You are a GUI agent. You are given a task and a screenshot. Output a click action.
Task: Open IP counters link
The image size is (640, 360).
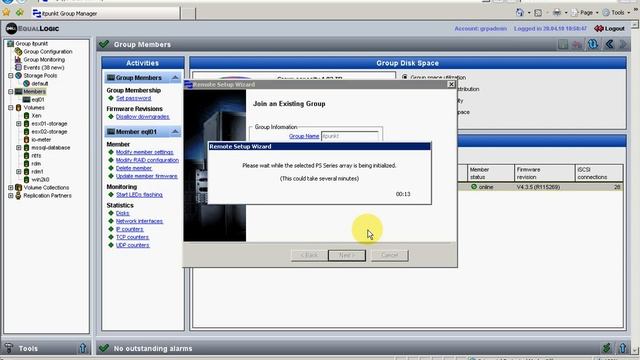[x=129, y=229]
